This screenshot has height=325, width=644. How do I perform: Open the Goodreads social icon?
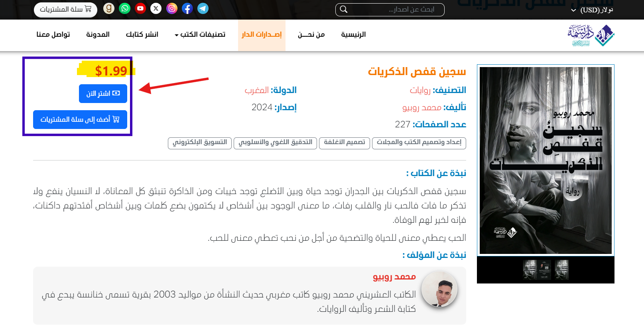[109, 8]
